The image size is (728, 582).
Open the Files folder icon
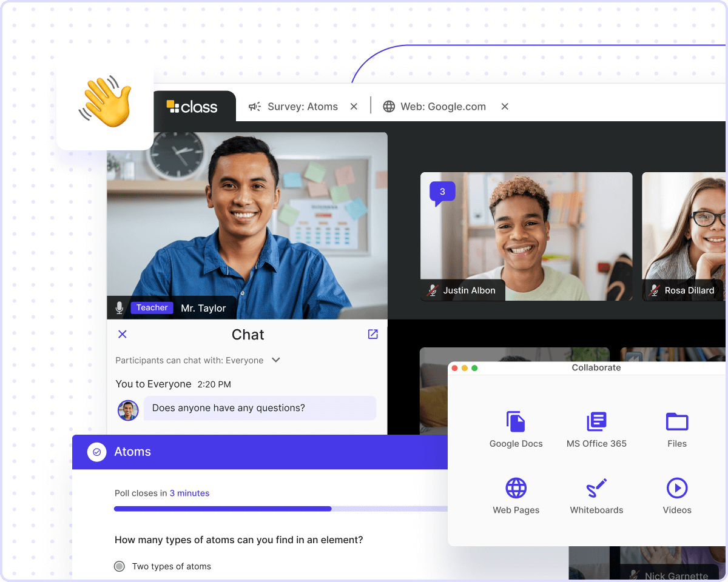pos(676,422)
